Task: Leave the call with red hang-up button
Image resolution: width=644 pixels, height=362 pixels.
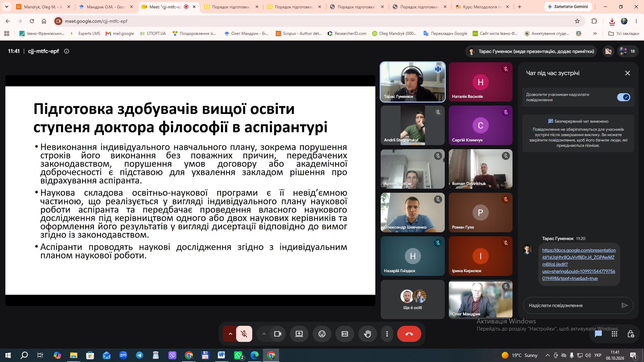Action: click(x=409, y=334)
